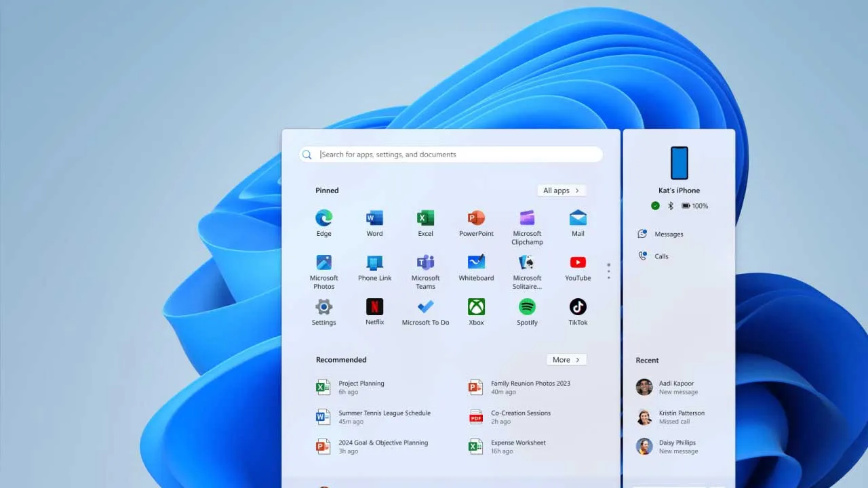Open Aadi Kapoor new message
The image size is (868, 488).
[666, 388]
